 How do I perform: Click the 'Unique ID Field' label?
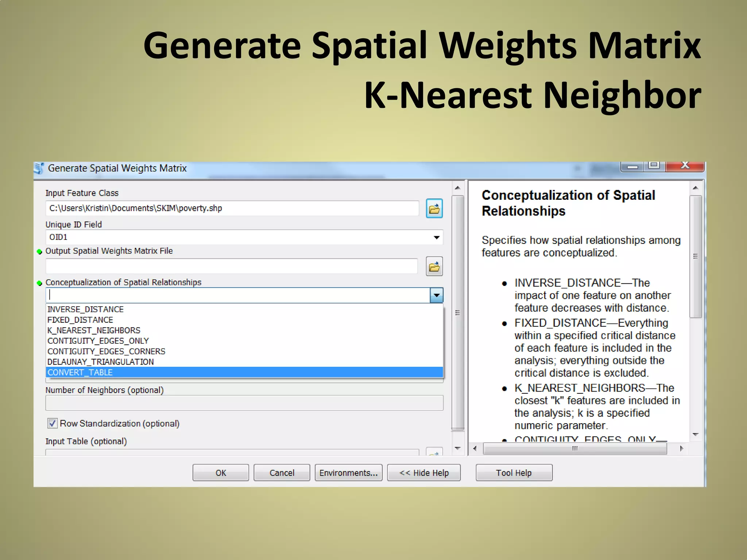point(74,225)
